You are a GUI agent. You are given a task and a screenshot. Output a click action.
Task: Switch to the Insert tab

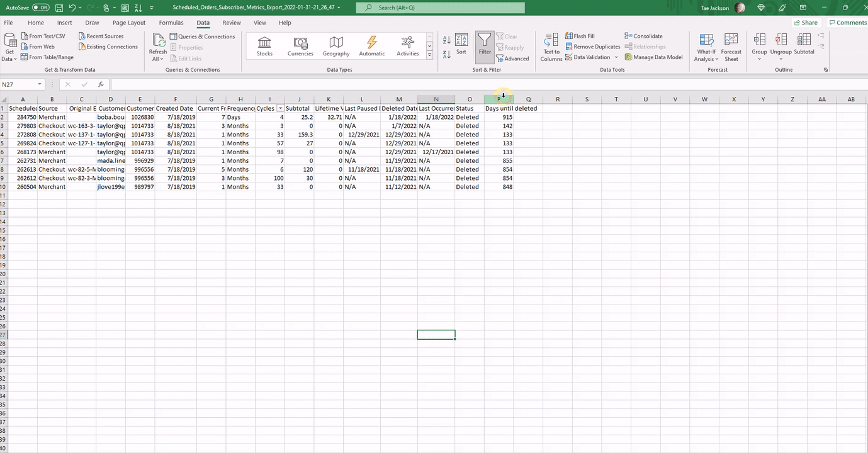pos(65,23)
